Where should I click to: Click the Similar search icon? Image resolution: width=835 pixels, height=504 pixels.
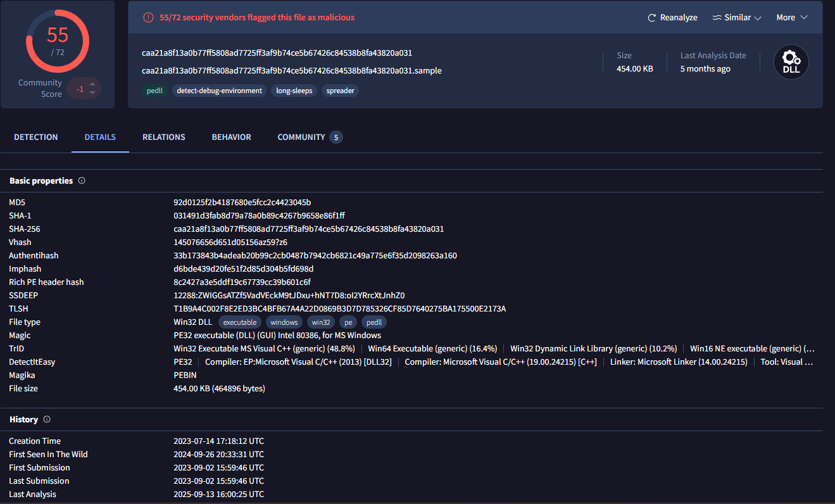[717, 18]
